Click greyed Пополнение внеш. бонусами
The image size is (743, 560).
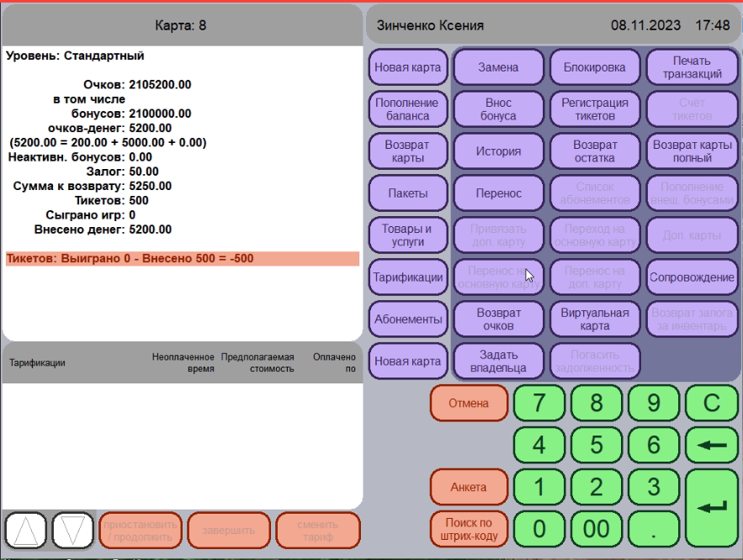pyautogui.click(x=692, y=193)
